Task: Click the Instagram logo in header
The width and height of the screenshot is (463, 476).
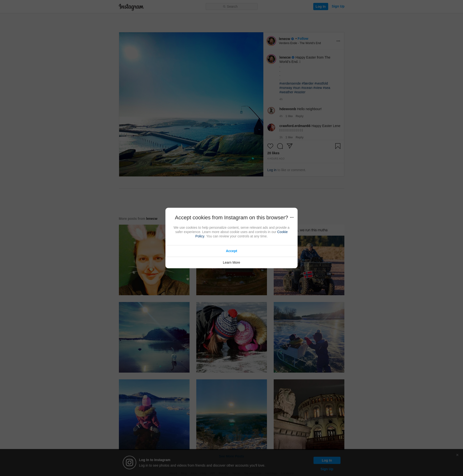Action: pos(131,7)
